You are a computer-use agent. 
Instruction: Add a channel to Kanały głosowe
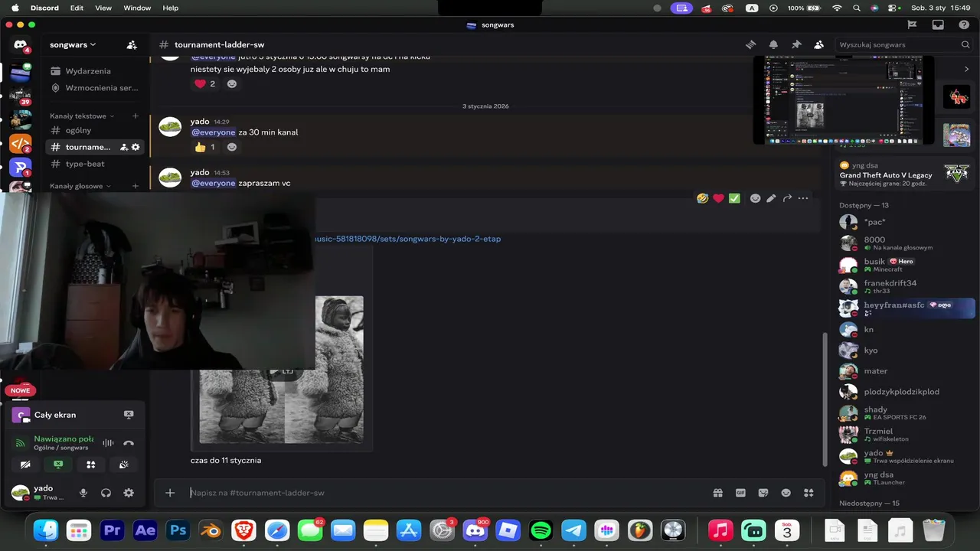tap(136, 186)
